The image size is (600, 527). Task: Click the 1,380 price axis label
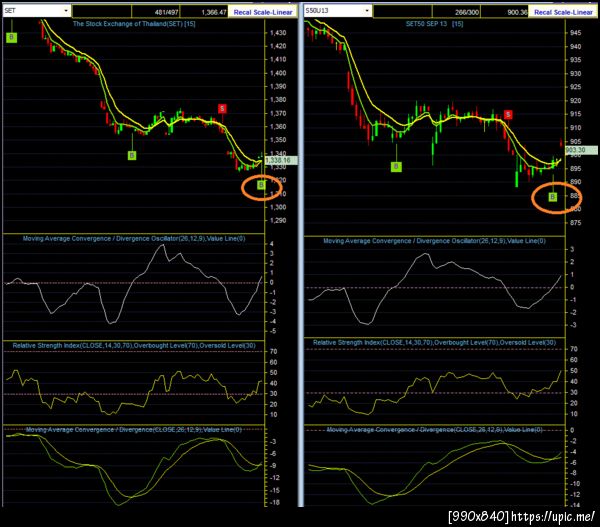[x=278, y=100]
